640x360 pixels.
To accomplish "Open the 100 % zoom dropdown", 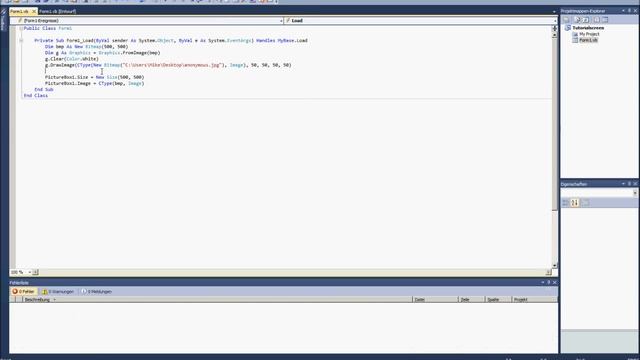I will coord(29,272).
